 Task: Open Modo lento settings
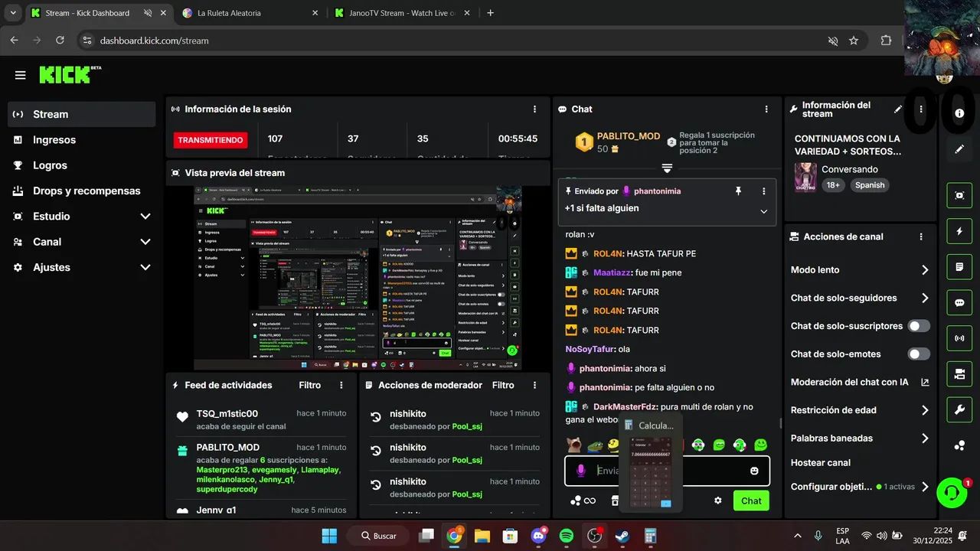pos(860,270)
